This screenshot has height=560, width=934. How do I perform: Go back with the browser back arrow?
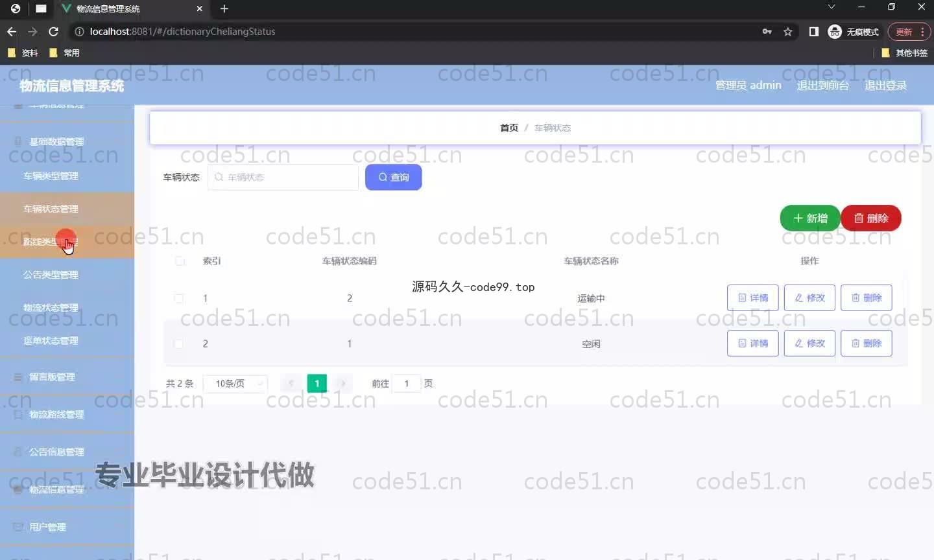tap(12, 31)
